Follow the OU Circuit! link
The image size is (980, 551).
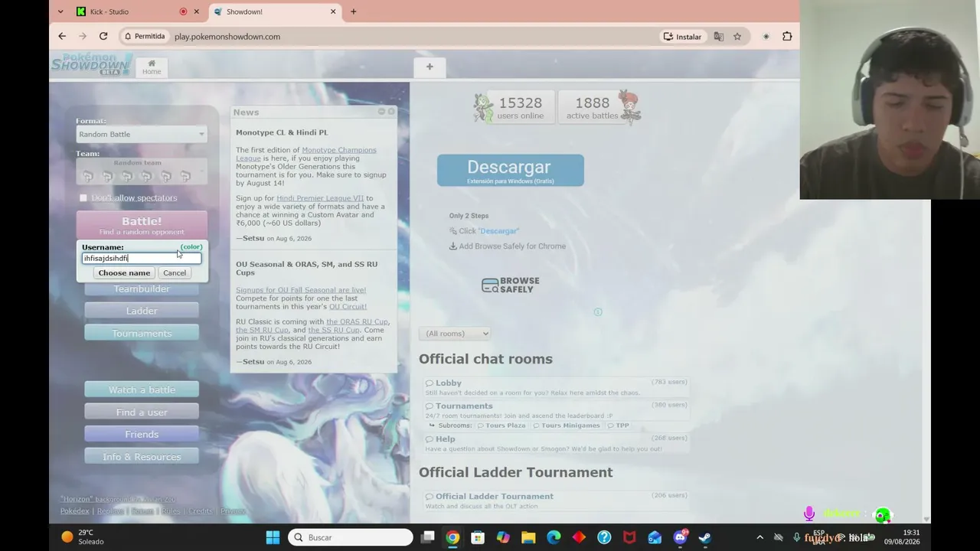[348, 307]
